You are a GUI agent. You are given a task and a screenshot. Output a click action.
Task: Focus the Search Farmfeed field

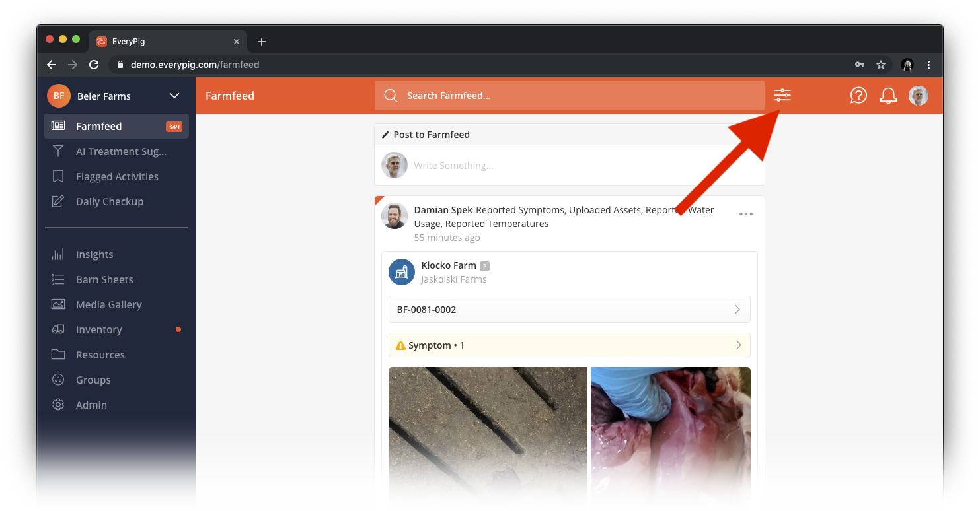click(x=570, y=96)
